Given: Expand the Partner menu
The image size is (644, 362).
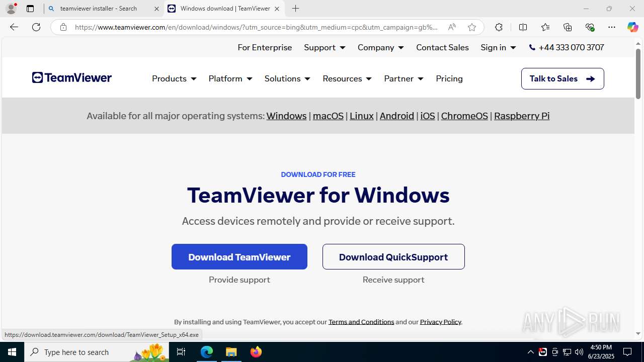Looking at the screenshot, I should point(404,78).
